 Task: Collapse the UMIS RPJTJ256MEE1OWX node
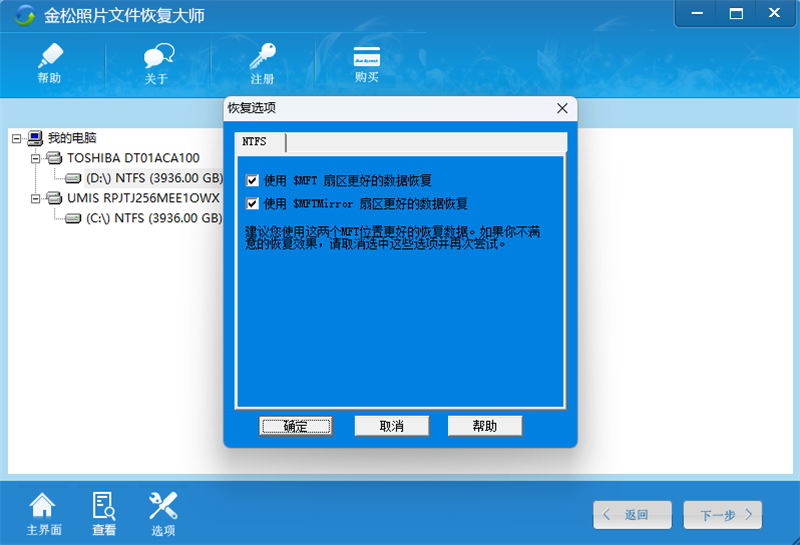pyautogui.click(x=35, y=199)
